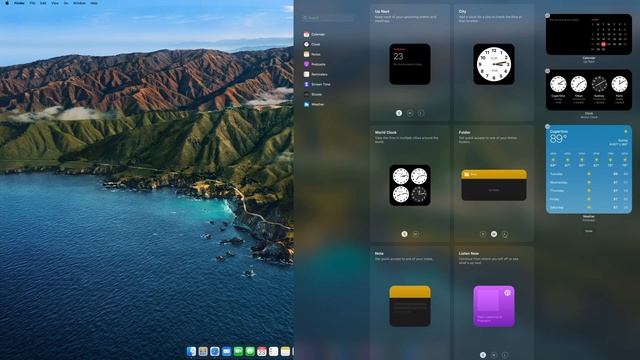Add the City clock widget preview
This screenshot has height=360, width=640.
click(494, 64)
